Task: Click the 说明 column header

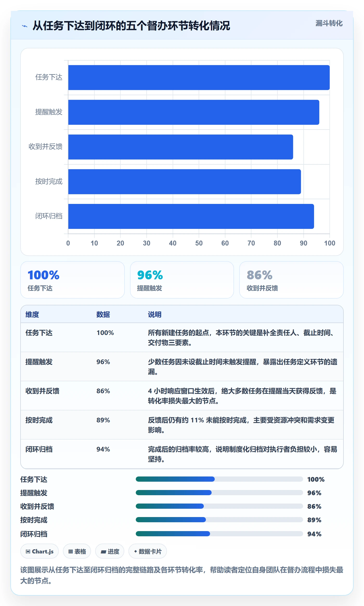Action: click(x=155, y=314)
